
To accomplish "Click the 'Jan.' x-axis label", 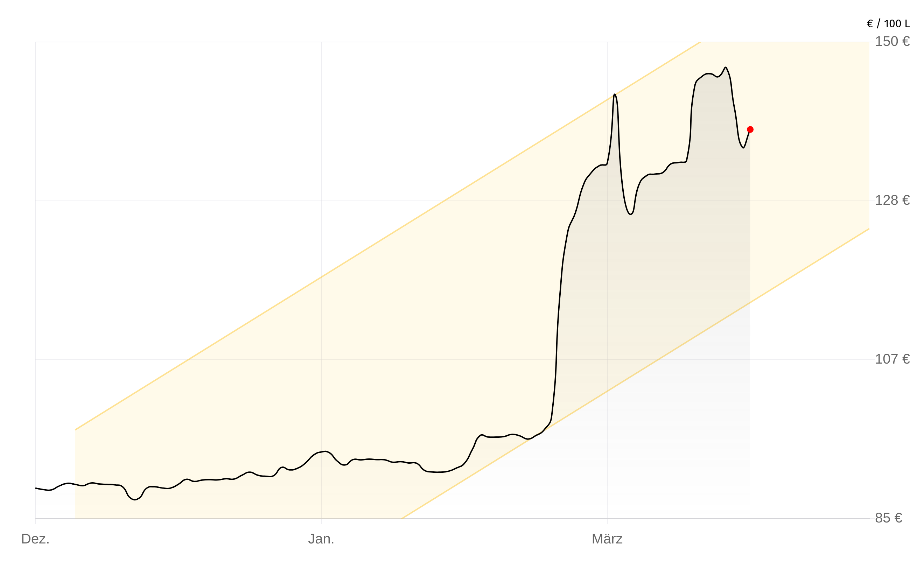I will pyautogui.click(x=321, y=539).
